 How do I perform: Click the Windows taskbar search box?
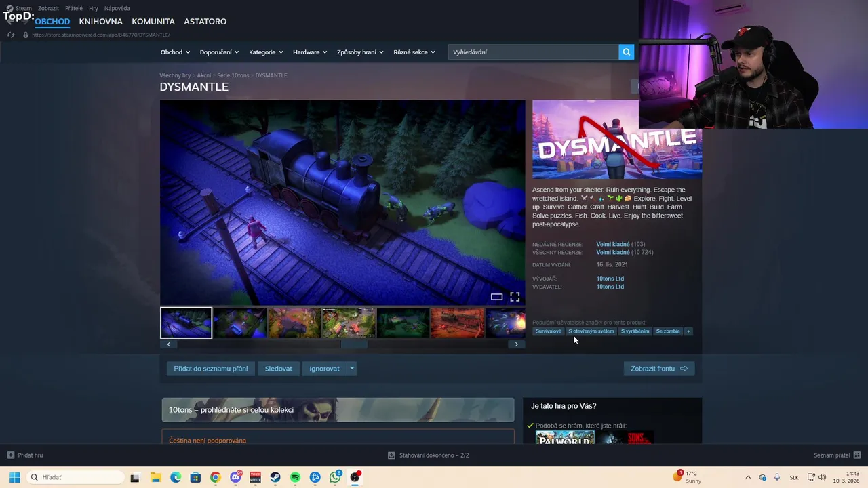tap(76, 477)
